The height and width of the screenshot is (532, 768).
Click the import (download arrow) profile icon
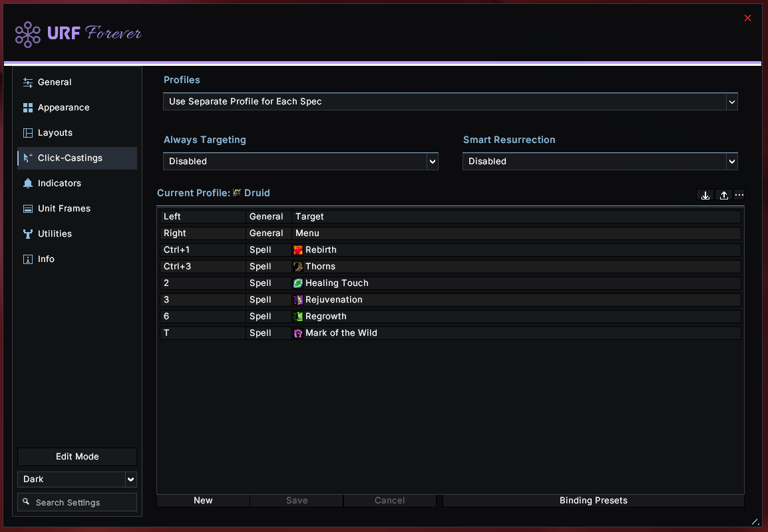tap(705, 196)
